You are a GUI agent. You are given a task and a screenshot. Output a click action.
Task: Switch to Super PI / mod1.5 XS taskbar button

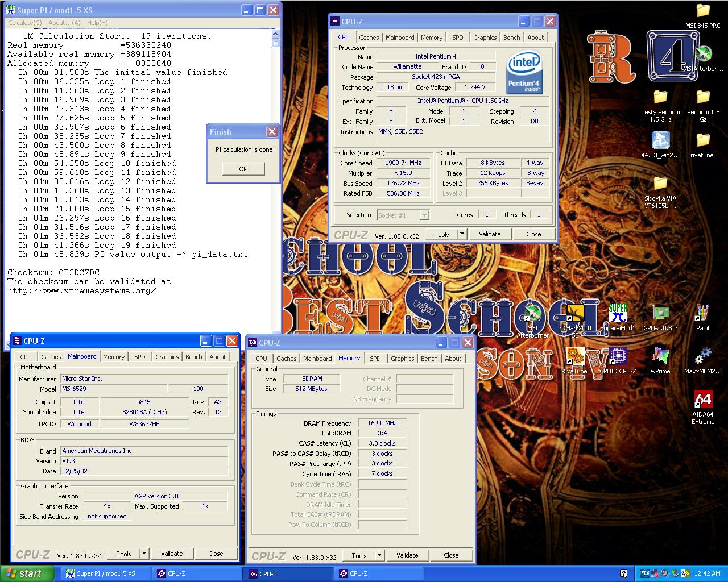(x=106, y=573)
